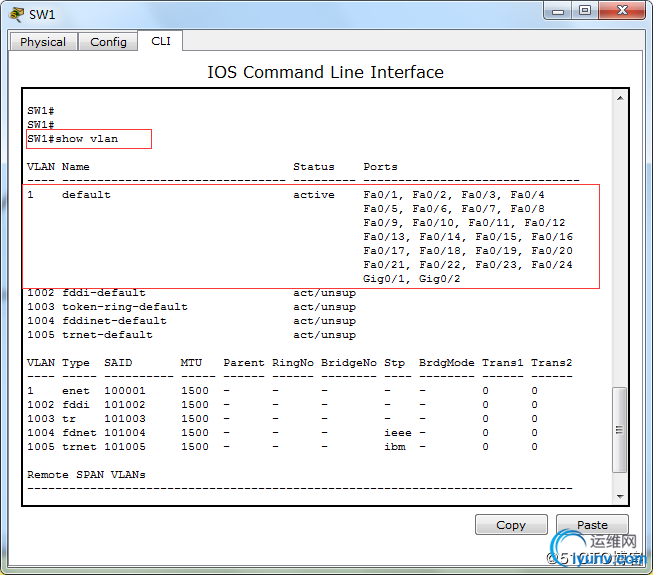Click the 'fddi-default' VLAN row

pos(192,293)
